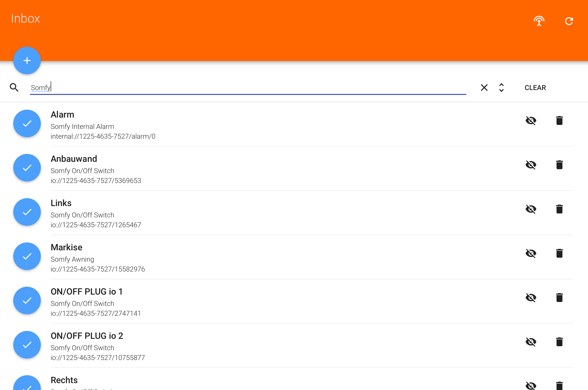Click the Somfy search input field
Viewport: 588px width, 390px height.
[248, 88]
